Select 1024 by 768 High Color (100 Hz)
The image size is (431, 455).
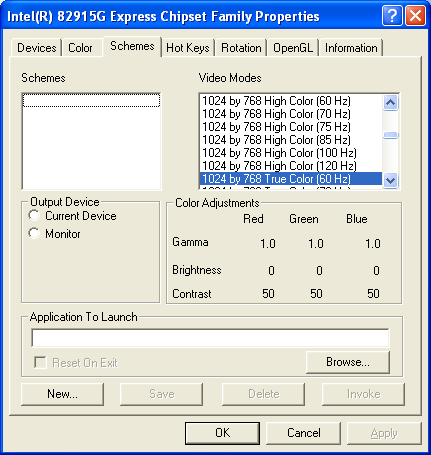pos(291,153)
